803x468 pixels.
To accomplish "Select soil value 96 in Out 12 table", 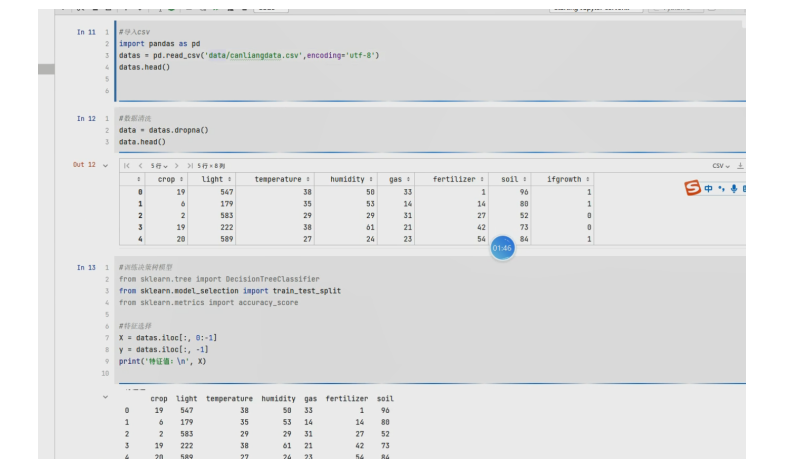I will click(x=524, y=192).
